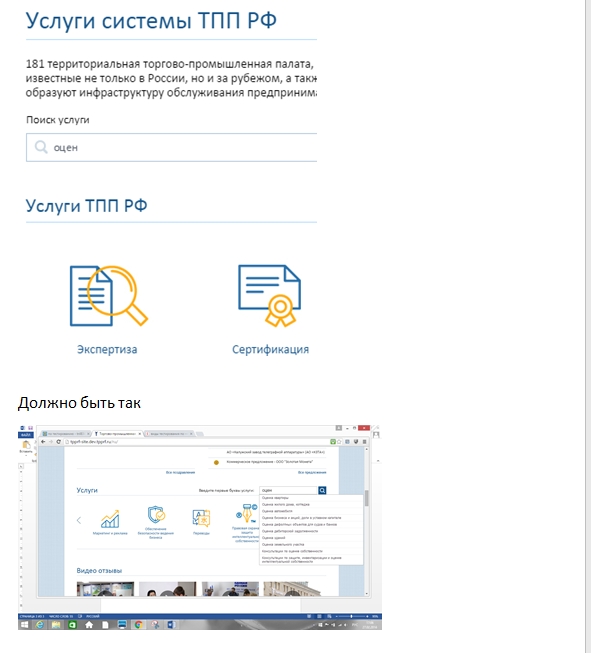Click green extension icon in embedded browser toolbar

[x=333, y=442]
